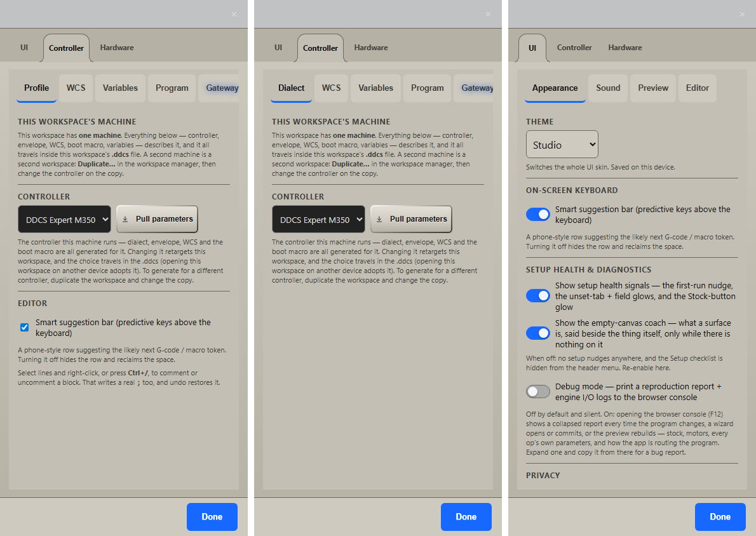Screen dimensions: 756x536
Task: Select Hardware top tab in Dialect panel
Action: 371,48
